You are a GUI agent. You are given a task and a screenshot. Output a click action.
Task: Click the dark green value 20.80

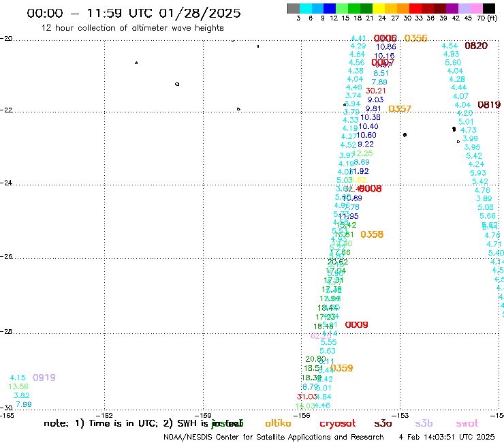pyautogui.click(x=315, y=359)
